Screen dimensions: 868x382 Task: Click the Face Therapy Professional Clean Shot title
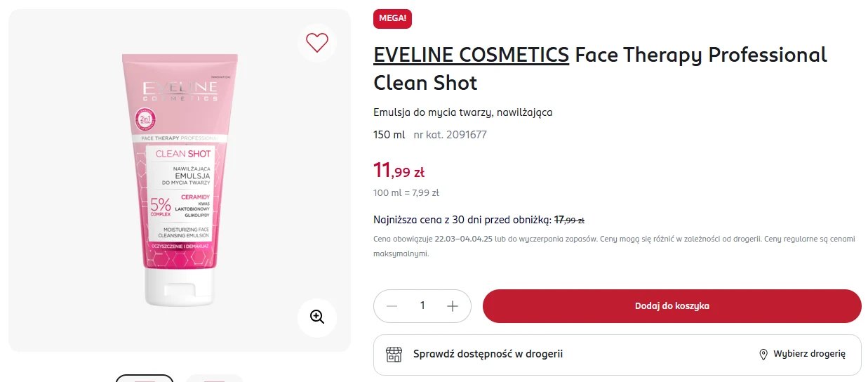[601, 69]
